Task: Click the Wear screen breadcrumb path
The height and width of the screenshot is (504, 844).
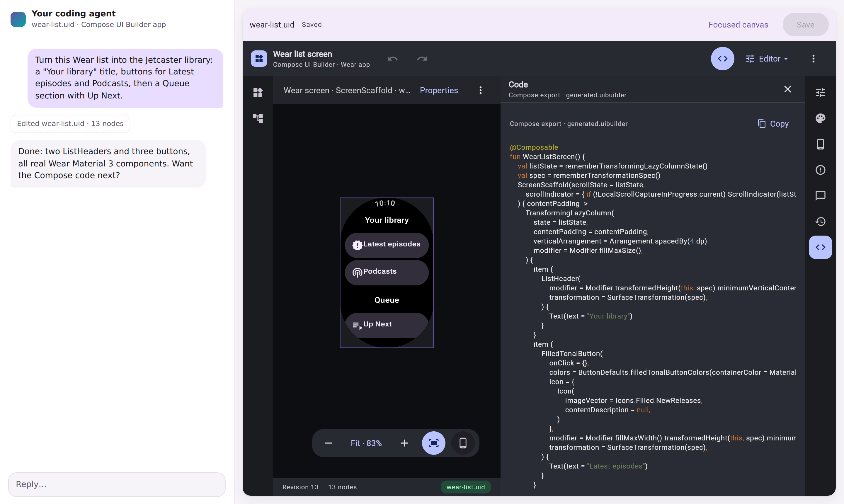Action: [x=347, y=90]
